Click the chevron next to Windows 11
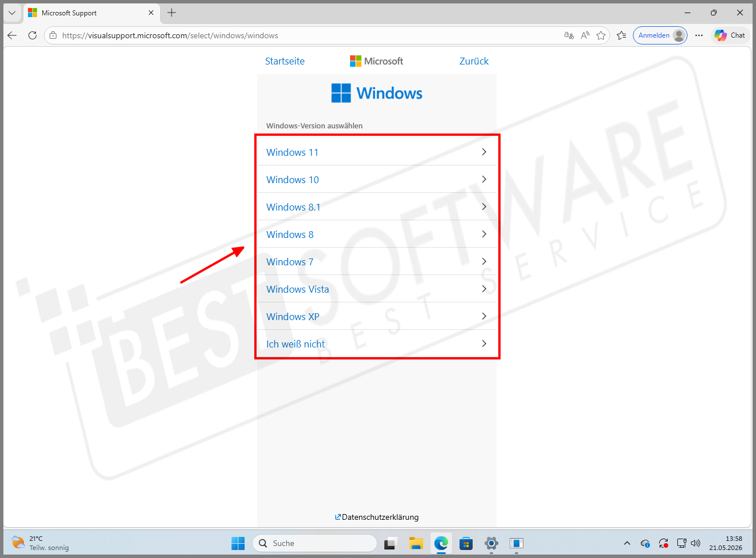The image size is (756, 558). click(484, 152)
